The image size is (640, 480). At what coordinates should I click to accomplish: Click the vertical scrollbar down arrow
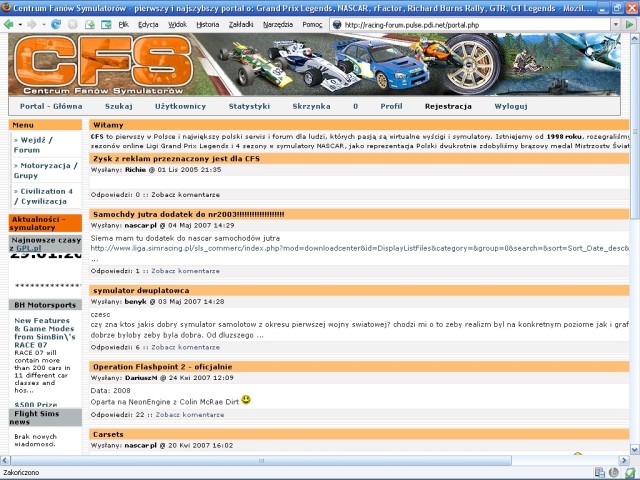(635, 450)
